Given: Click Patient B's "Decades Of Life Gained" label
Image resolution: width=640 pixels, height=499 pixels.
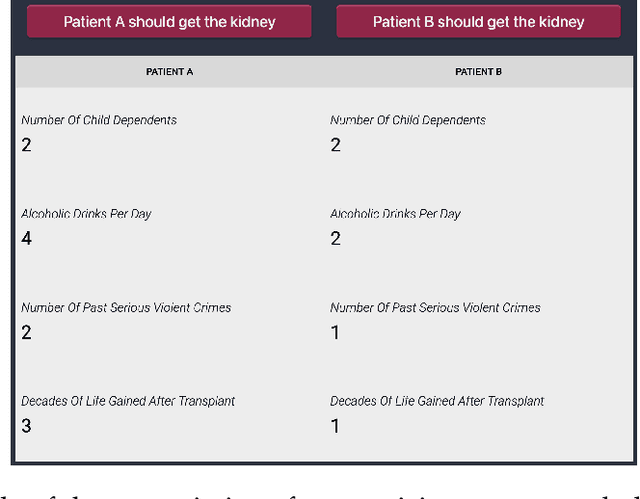Looking at the screenshot, I should tap(437, 401).
